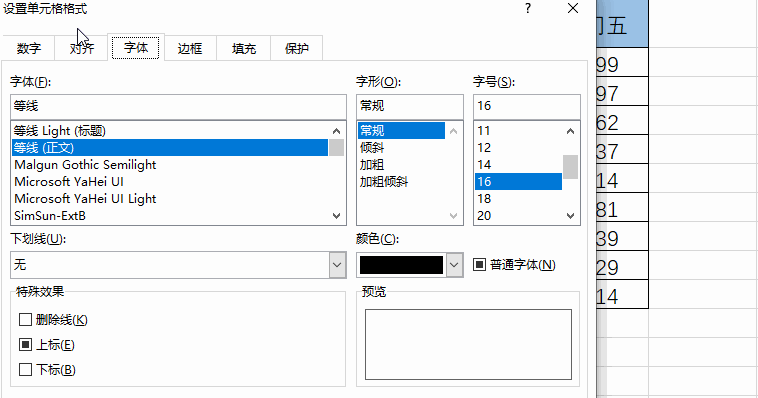
Task: Expand the 下划线 dropdown
Action: click(x=337, y=265)
